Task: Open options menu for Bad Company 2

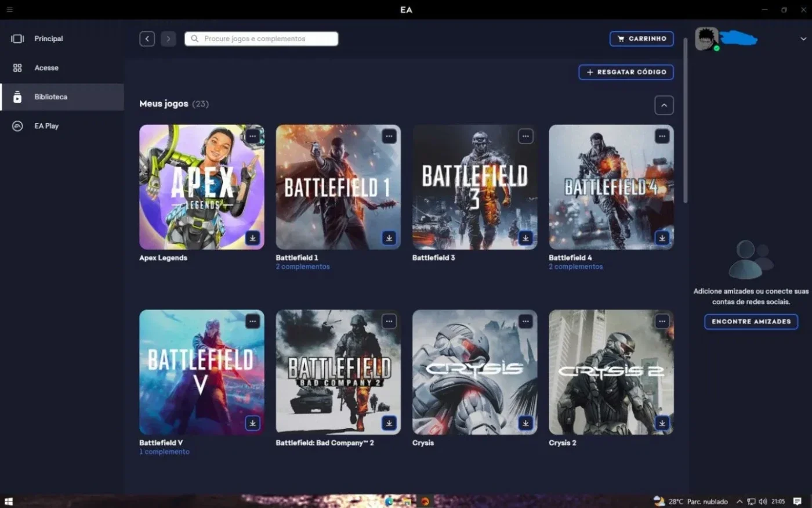Action: tap(389, 322)
